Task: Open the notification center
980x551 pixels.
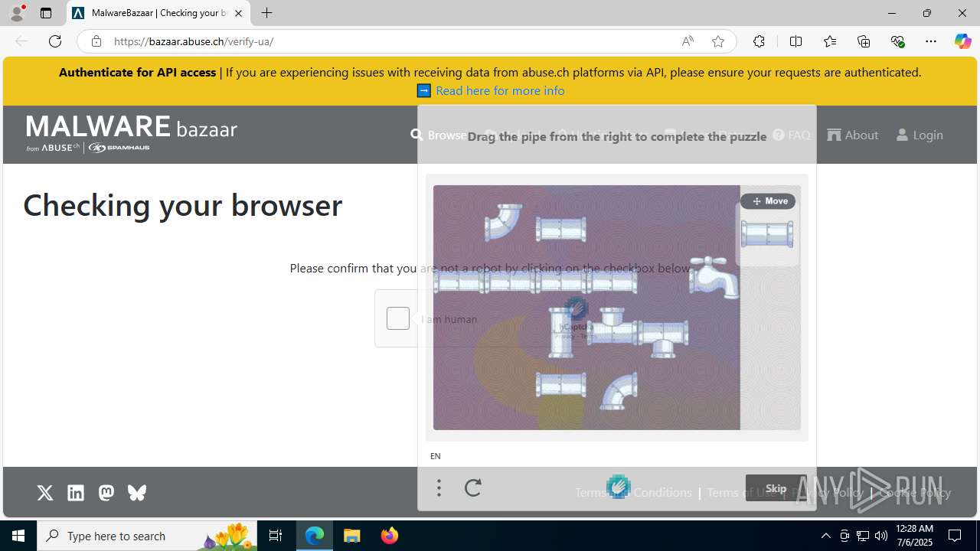Action: tap(955, 536)
